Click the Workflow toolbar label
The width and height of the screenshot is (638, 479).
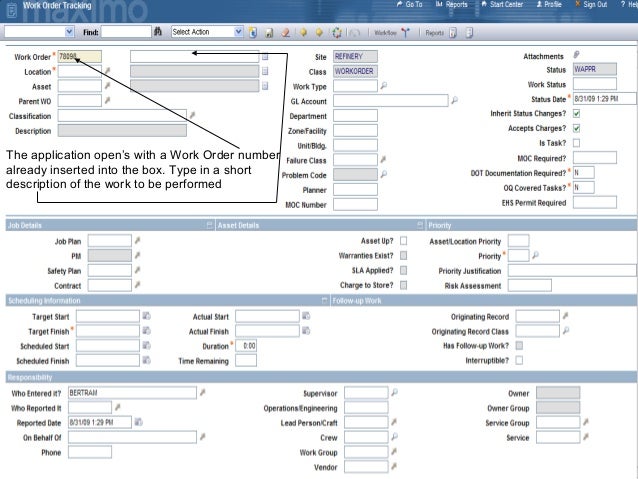(x=385, y=33)
